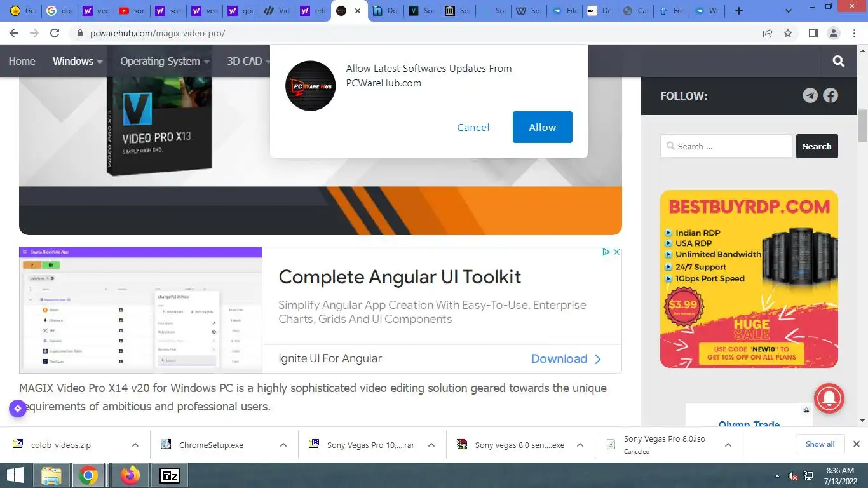Open the Home menu item

pyautogui.click(x=22, y=61)
